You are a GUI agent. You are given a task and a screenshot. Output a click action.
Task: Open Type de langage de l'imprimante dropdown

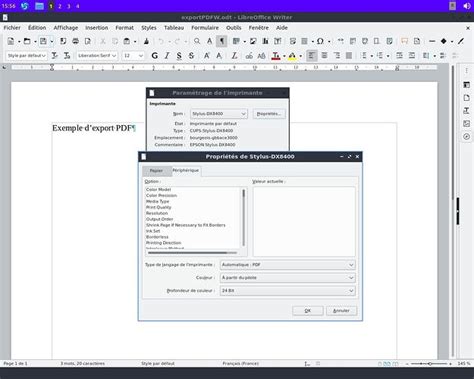tap(288, 265)
